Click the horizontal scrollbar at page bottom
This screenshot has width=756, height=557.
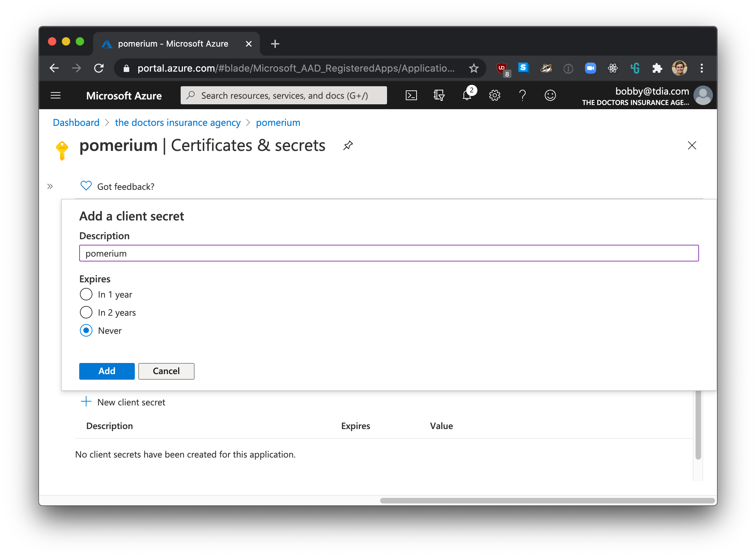547,501
